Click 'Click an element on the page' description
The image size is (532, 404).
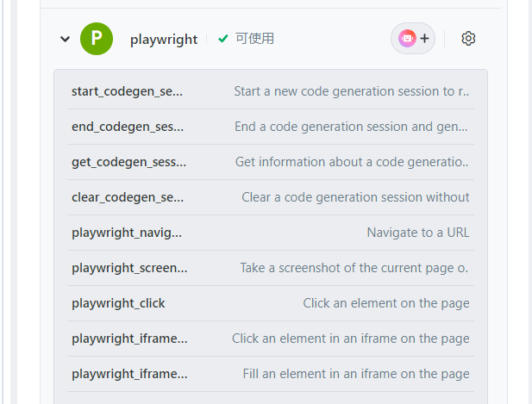pyautogui.click(x=386, y=303)
